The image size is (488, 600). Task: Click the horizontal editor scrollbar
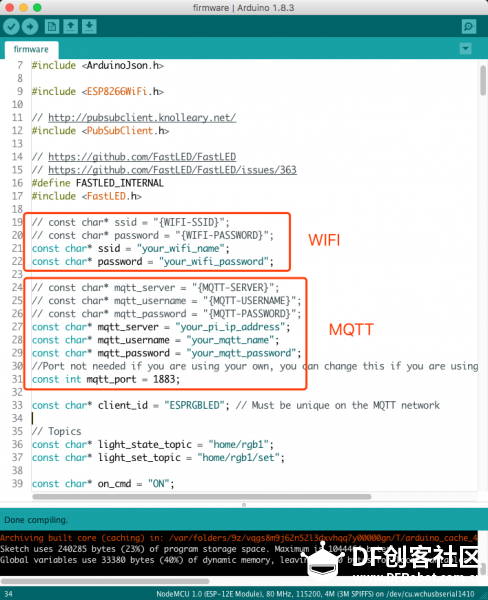202,497
